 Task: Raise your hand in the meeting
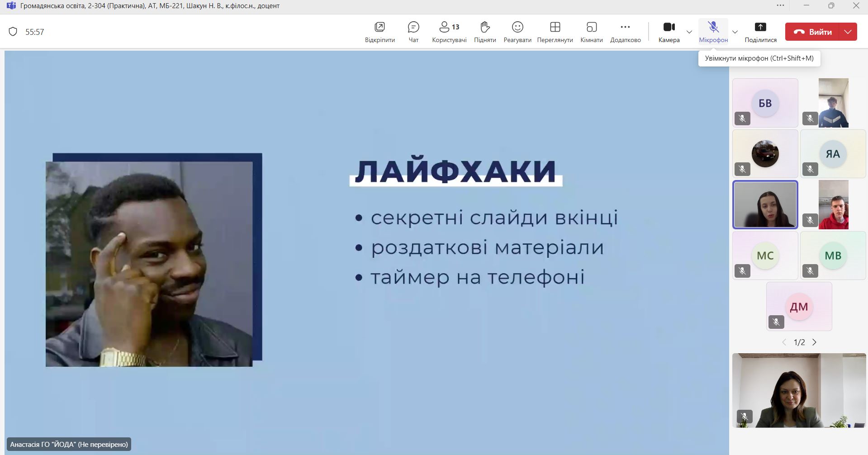tap(485, 32)
